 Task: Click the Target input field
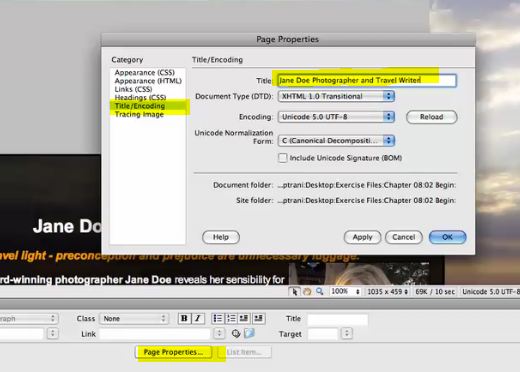coord(323,333)
